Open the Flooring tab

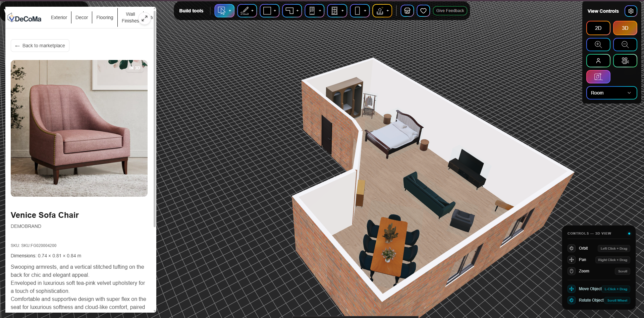(105, 17)
